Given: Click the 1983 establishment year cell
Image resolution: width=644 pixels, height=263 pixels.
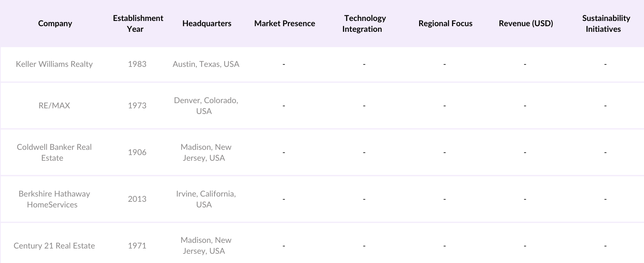Looking at the screenshot, I should 137,64.
